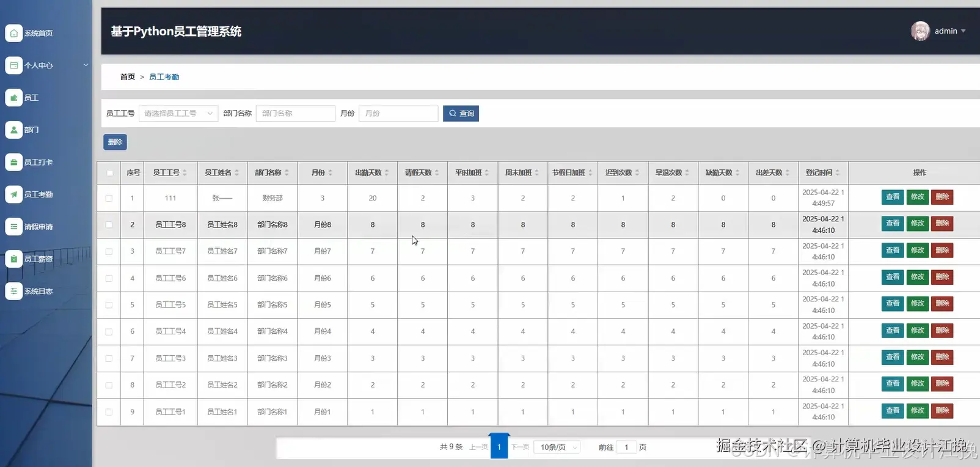Image resolution: width=980 pixels, height=467 pixels.
Task: Sort table by 员工姓名 column arrows
Action: 236,173
